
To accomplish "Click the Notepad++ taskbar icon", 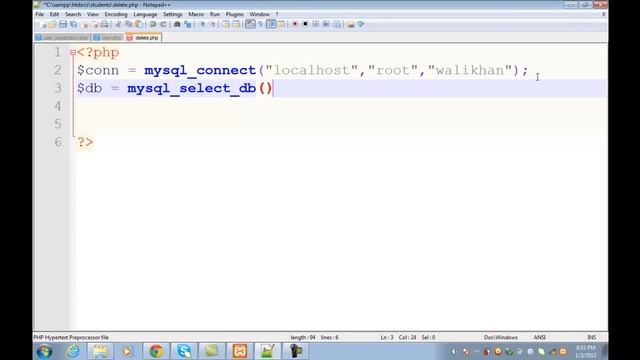I will [x=267, y=351].
